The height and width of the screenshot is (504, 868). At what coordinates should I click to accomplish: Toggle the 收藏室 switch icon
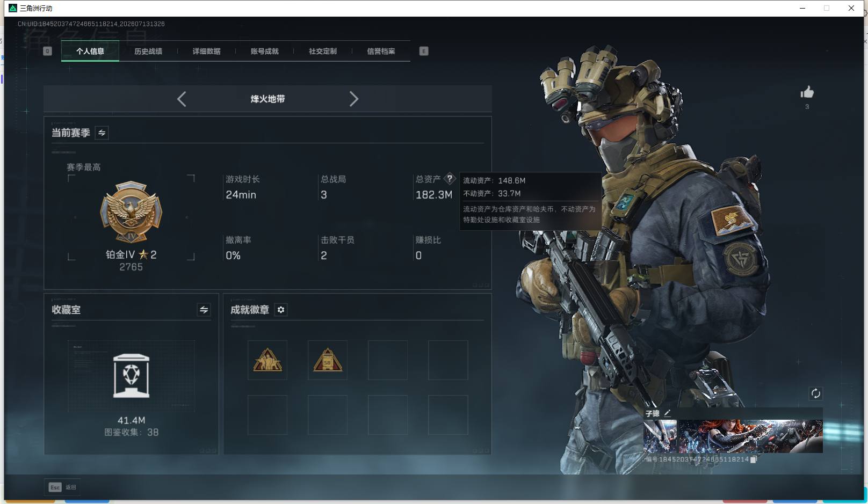pos(204,310)
